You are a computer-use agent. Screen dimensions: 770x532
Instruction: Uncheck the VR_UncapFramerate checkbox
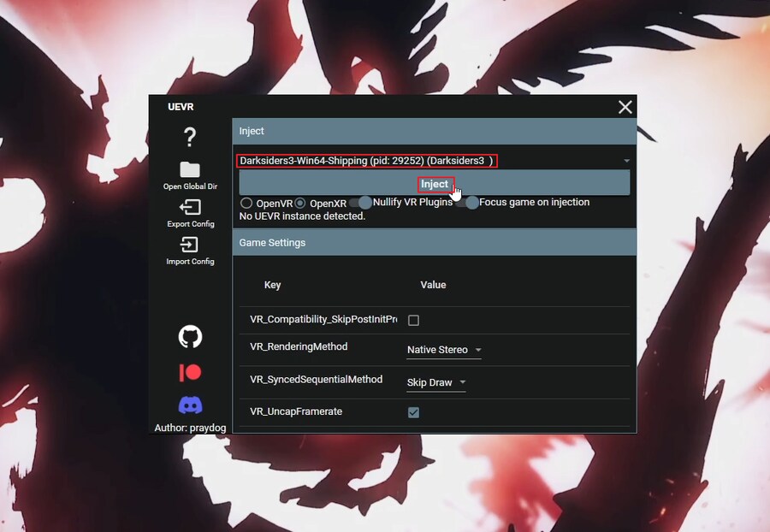(413, 412)
